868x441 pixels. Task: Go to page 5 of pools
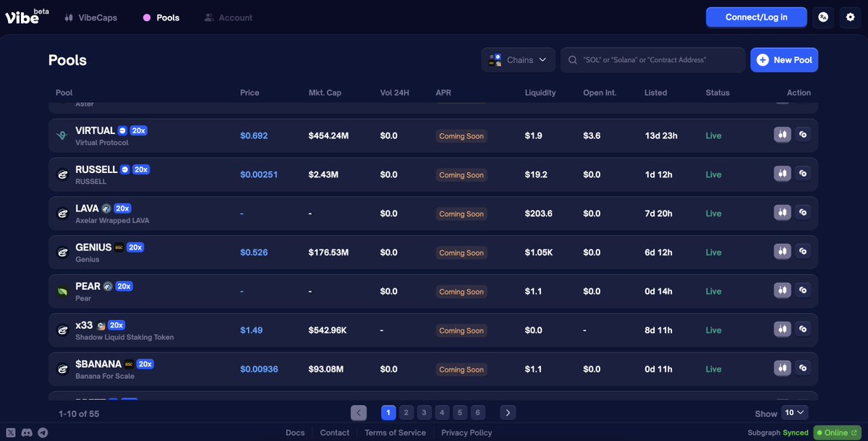pos(460,413)
